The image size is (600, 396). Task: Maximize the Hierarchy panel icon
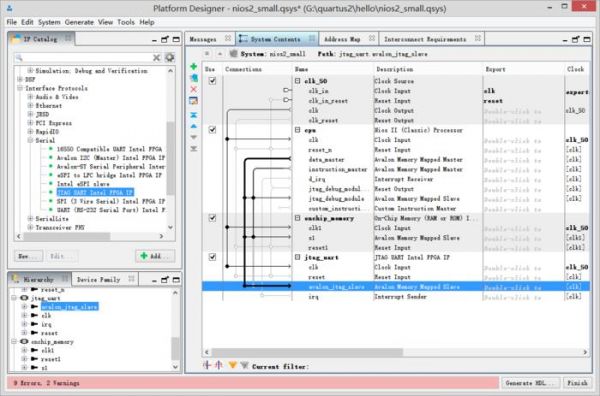click(x=176, y=280)
